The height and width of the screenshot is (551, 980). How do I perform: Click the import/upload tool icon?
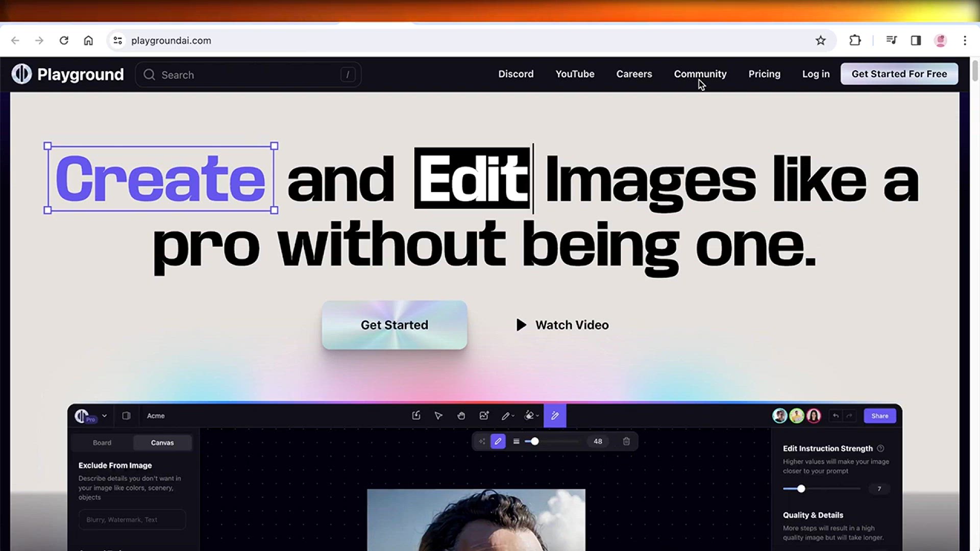(416, 416)
